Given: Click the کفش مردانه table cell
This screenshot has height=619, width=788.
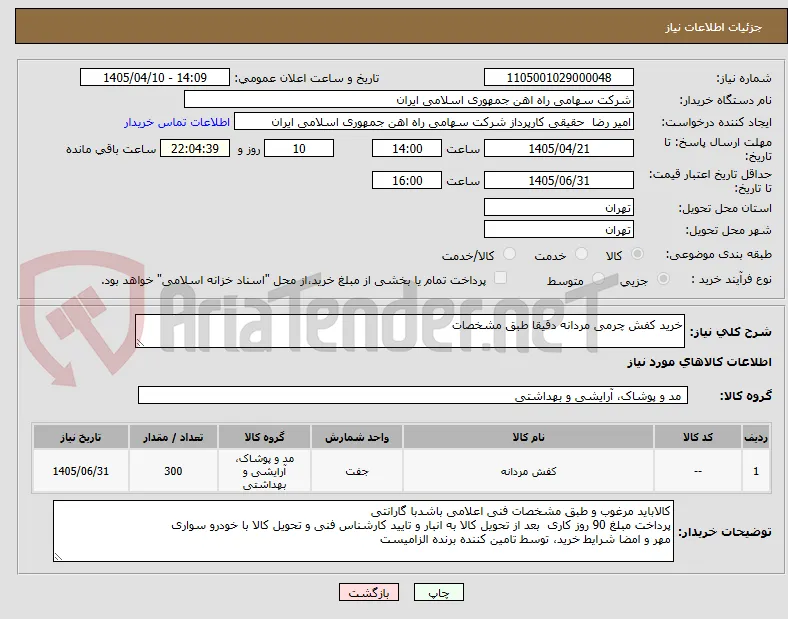Looking at the screenshot, I should (528, 471).
